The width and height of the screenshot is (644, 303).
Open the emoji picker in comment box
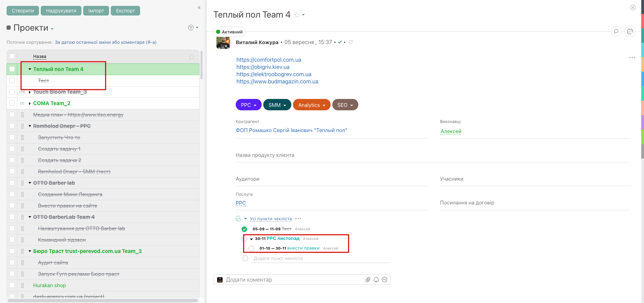384,280
